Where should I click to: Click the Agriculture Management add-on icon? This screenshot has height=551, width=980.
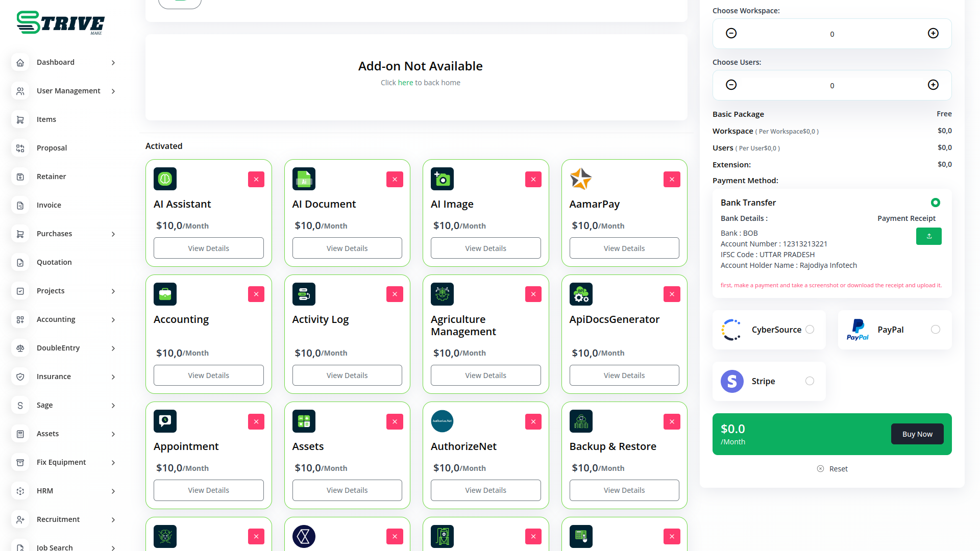442,294
